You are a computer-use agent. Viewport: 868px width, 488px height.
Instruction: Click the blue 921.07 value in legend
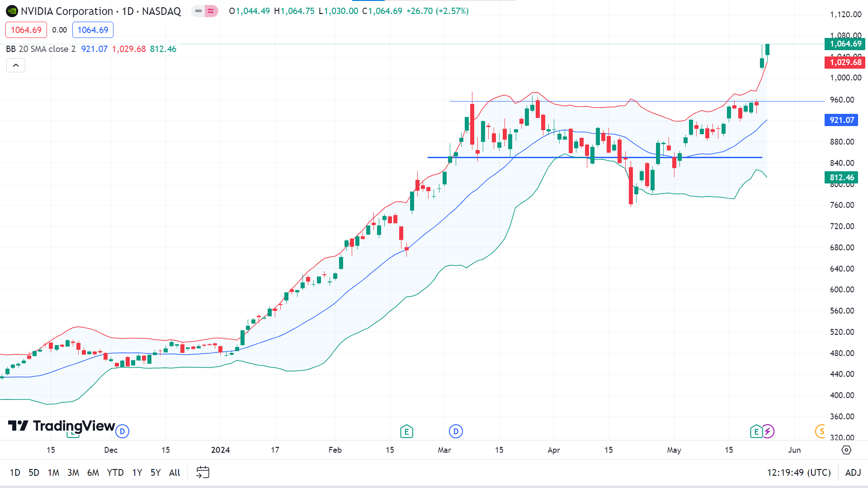point(94,49)
